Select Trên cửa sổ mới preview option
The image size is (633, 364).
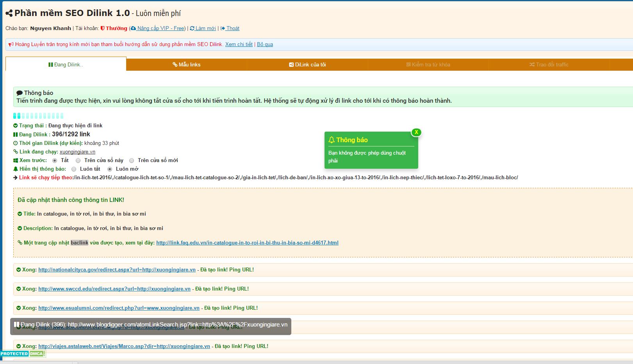[x=132, y=161]
